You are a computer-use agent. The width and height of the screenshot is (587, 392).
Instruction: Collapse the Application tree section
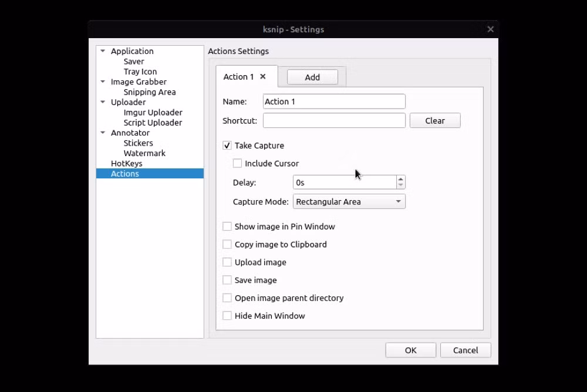coord(103,51)
